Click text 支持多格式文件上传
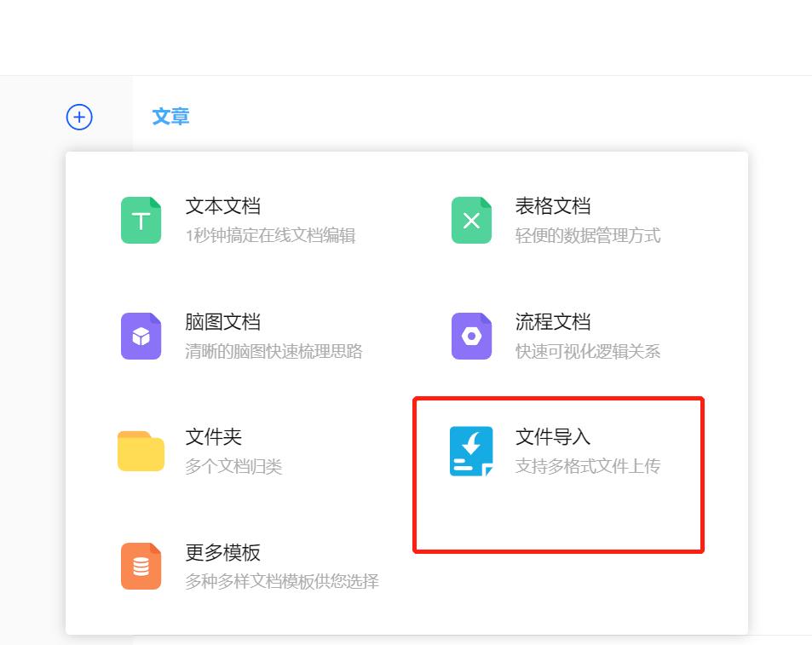 pos(588,466)
